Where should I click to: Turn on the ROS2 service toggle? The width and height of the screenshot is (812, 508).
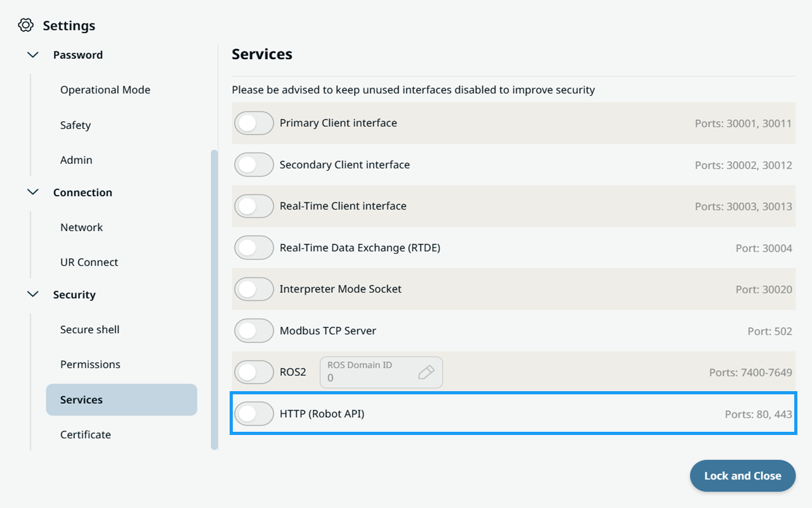[254, 372]
